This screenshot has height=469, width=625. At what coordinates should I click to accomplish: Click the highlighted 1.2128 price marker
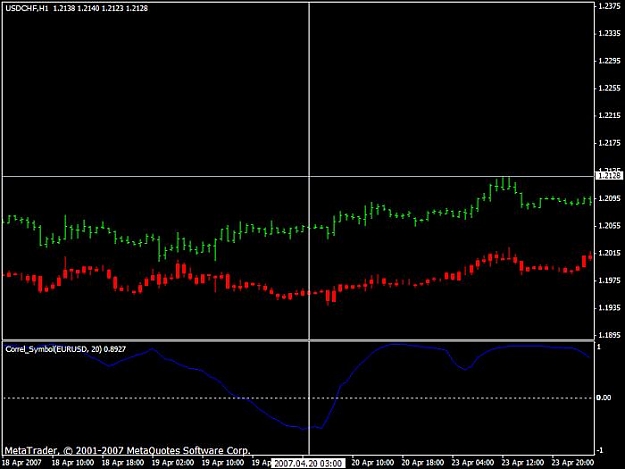click(x=609, y=175)
